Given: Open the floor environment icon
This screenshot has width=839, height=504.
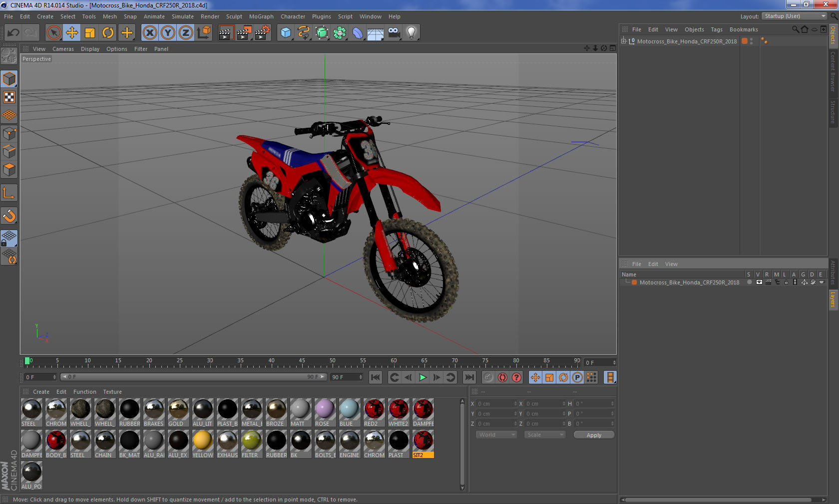Looking at the screenshot, I should [376, 33].
